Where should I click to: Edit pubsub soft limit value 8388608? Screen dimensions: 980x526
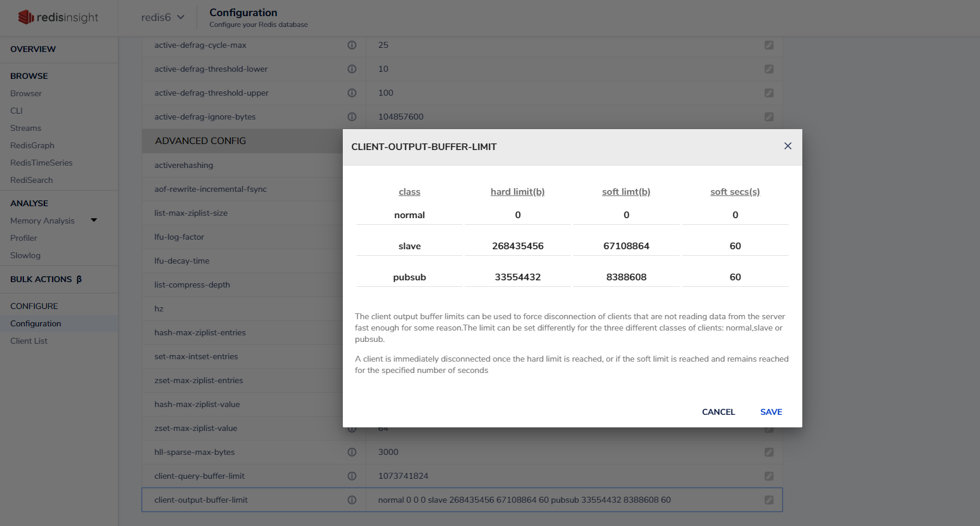pyautogui.click(x=626, y=277)
